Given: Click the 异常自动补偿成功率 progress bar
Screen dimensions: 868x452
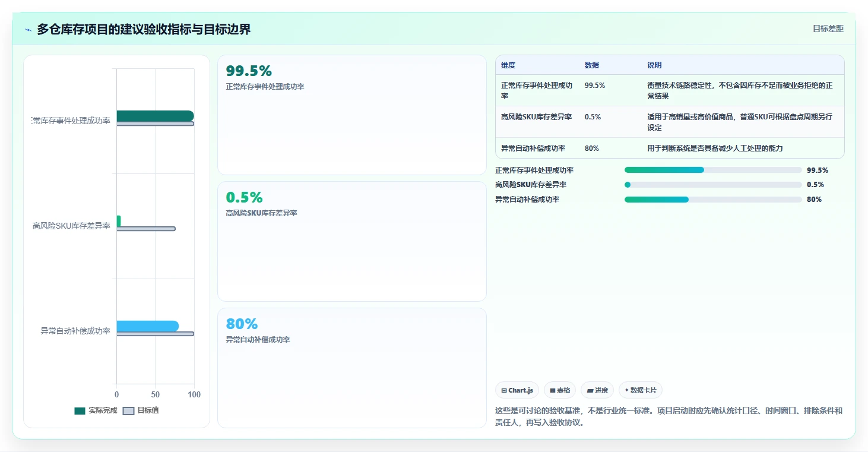Looking at the screenshot, I should coord(713,200).
